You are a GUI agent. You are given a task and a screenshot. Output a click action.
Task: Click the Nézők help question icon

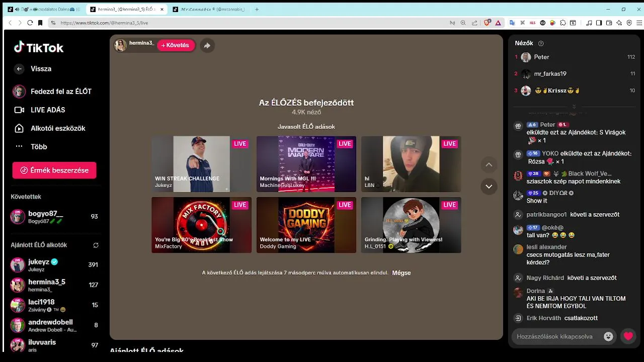(541, 43)
